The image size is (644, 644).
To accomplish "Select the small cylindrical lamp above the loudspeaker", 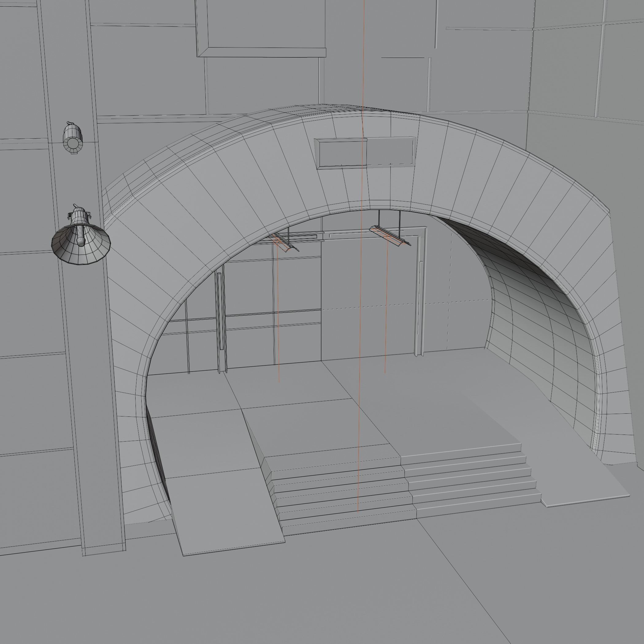I will (x=73, y=138).
